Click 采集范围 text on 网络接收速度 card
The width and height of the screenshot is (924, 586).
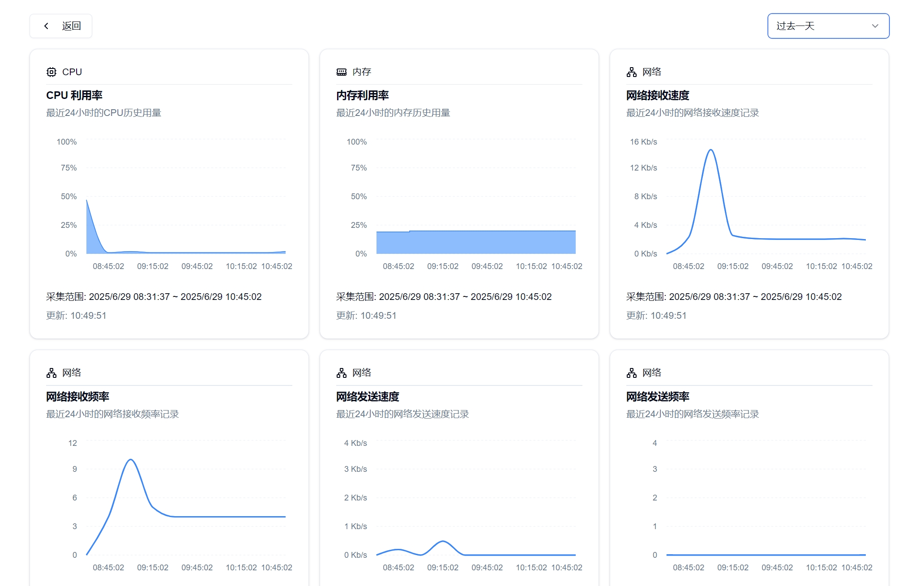[734, 297]
